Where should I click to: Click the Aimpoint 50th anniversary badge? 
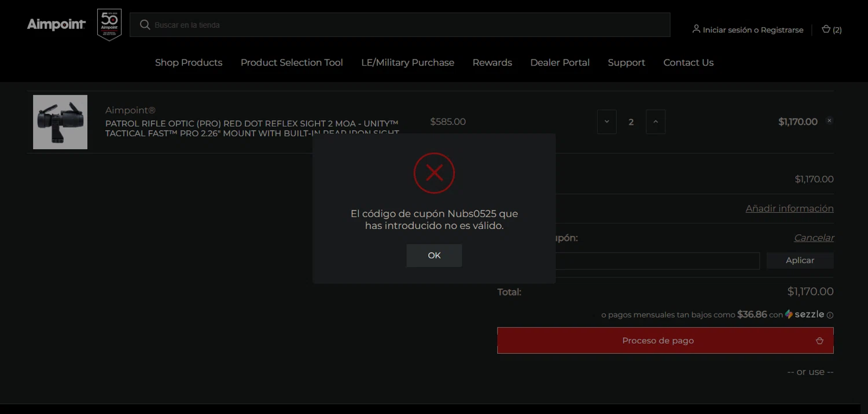(109, 25)
